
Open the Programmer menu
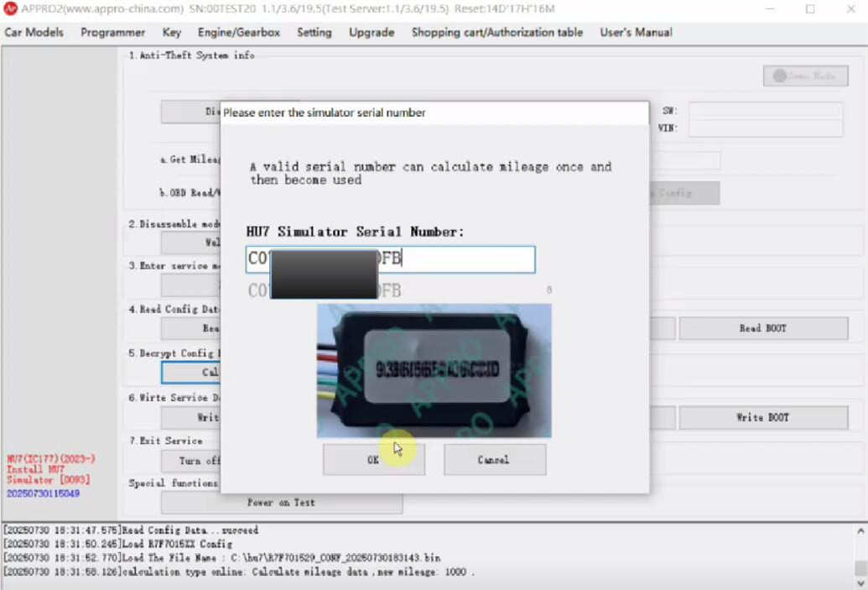[x=113, y=32]
